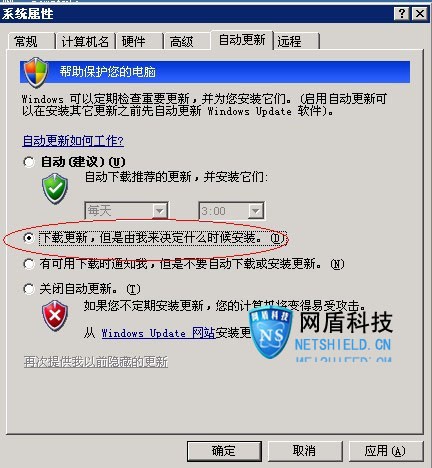Choose 有可用下载时通知我 radio option
Screen dimensions: 432x468
coord(29,264)
